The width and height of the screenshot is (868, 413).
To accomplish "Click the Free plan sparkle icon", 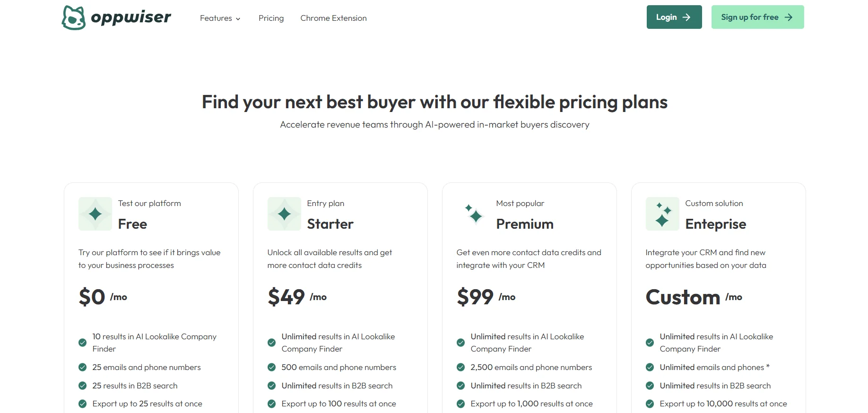I will tap(95, 214).
